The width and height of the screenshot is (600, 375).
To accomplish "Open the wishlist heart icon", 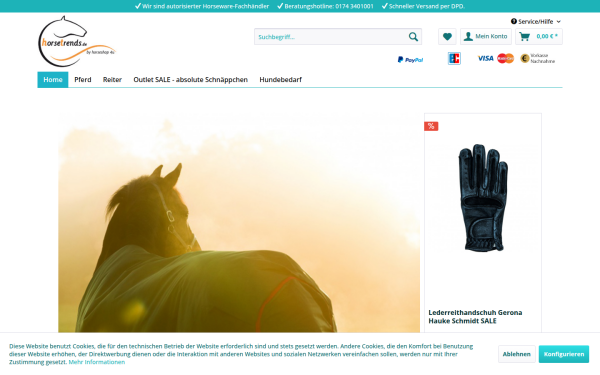I will 447,37.
